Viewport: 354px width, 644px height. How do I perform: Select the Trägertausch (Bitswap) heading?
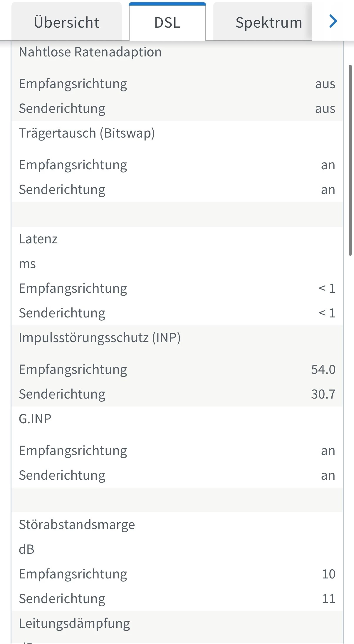tap(87, 133)
